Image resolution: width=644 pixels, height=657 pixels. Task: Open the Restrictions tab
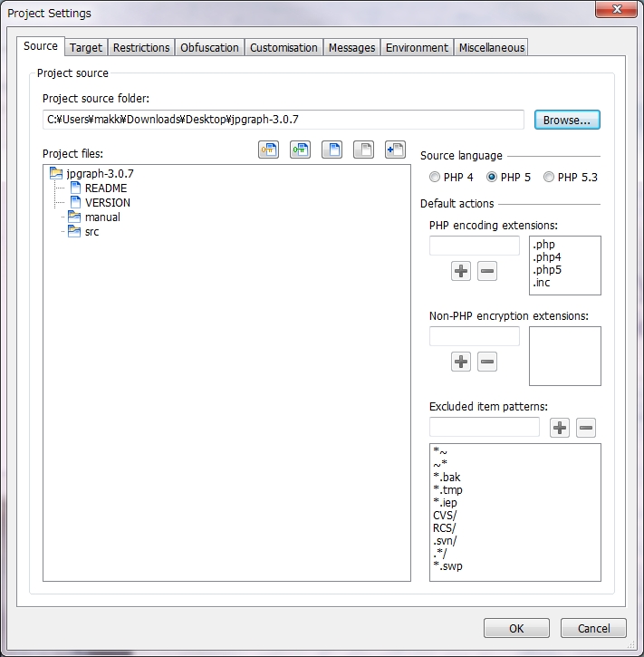click(x=141, y=48)
